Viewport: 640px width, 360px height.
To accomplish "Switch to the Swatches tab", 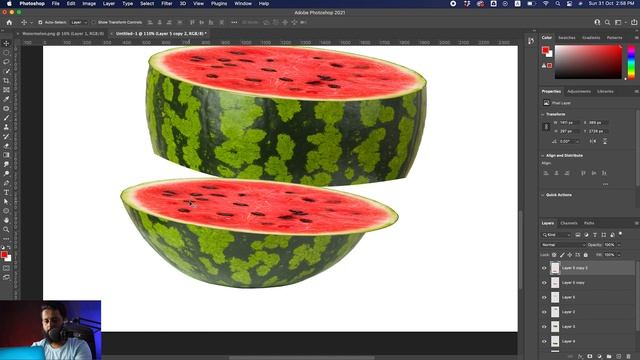I will pyautogui.click(x=567, y=38).
